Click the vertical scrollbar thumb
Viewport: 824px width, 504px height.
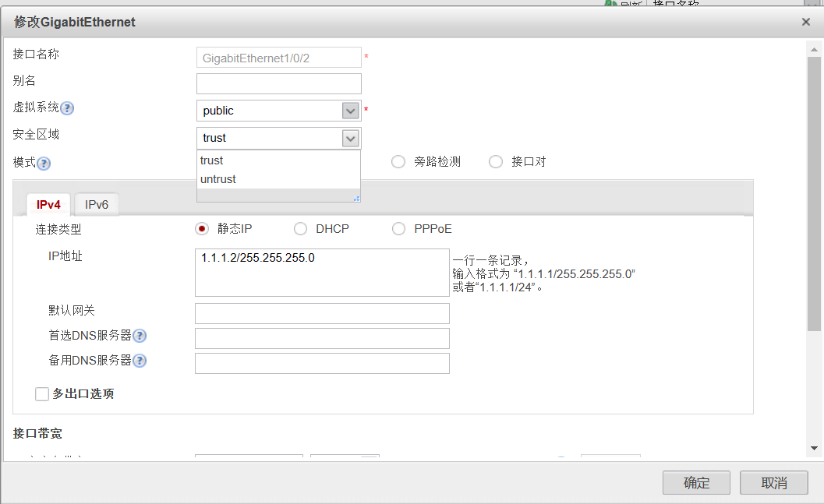(814, 194)
